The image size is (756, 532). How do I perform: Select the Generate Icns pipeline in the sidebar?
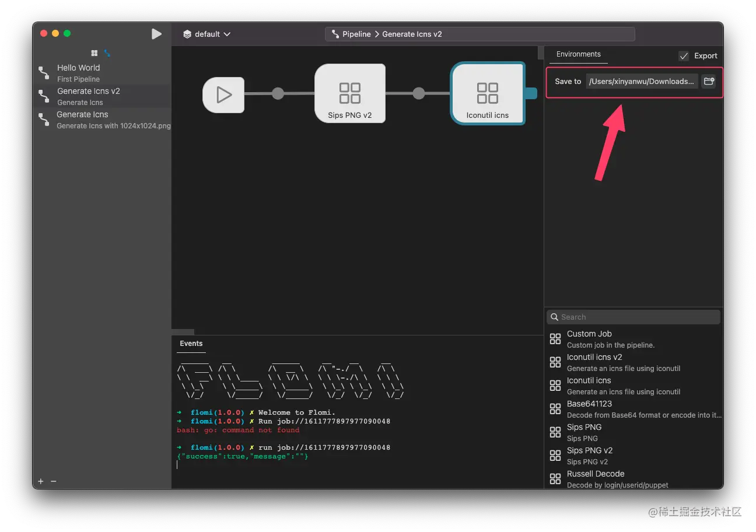click(x=82, y=114)
